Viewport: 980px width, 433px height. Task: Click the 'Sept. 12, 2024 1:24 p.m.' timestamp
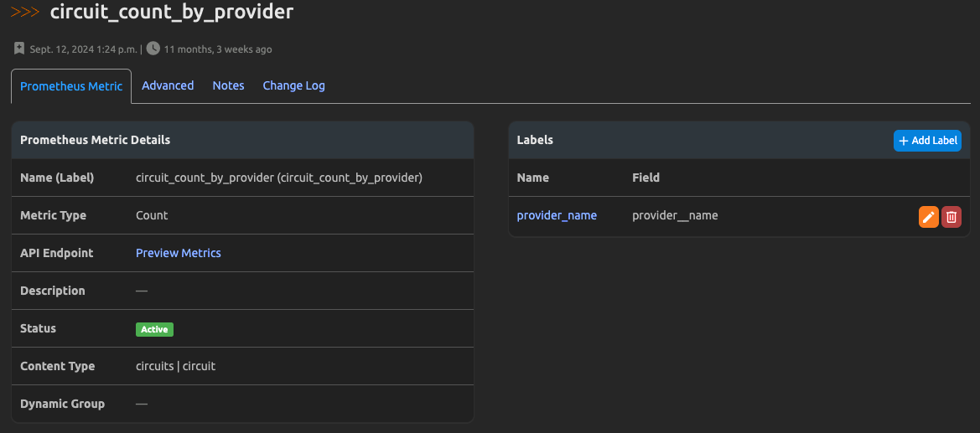click(84, 49)
